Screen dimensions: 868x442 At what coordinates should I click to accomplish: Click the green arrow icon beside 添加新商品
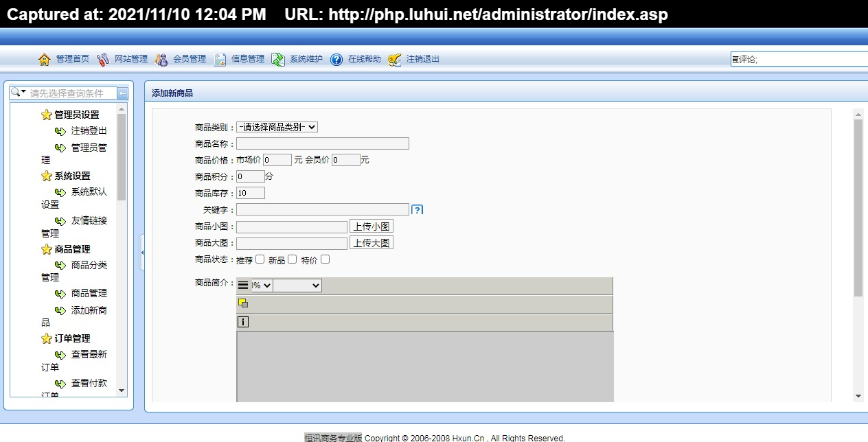coord(60,310)
